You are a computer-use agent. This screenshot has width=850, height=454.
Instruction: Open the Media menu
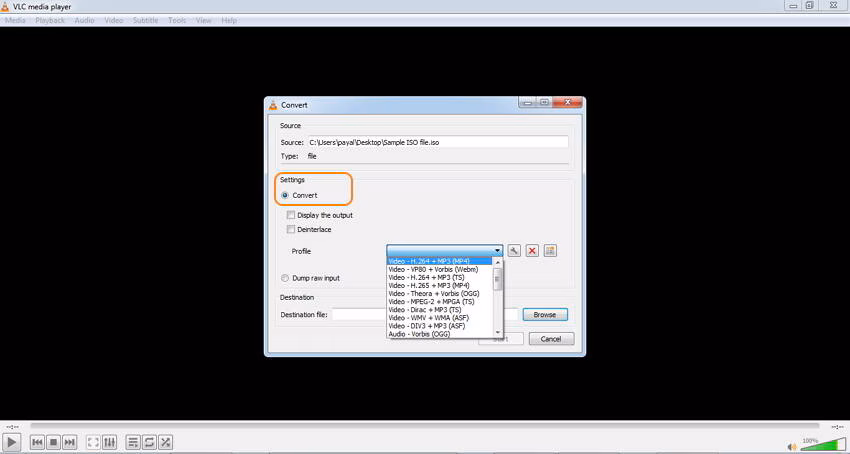(15, 21)
